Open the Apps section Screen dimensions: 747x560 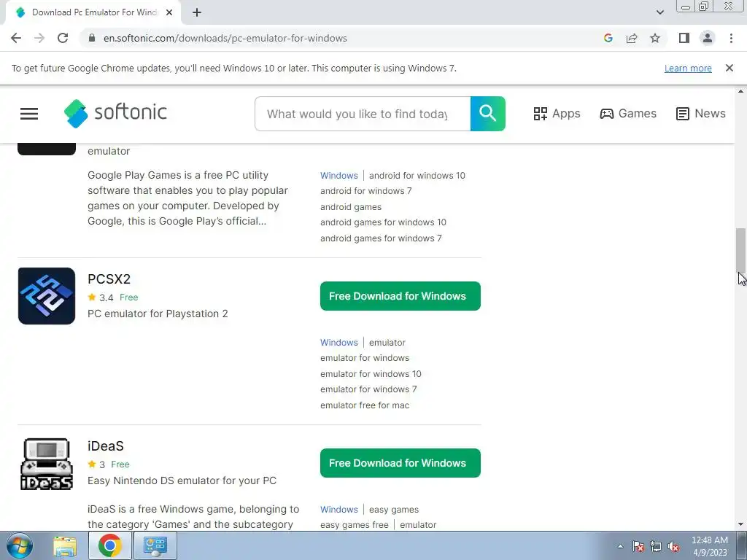pyautogui.click(x=557, y=113)
